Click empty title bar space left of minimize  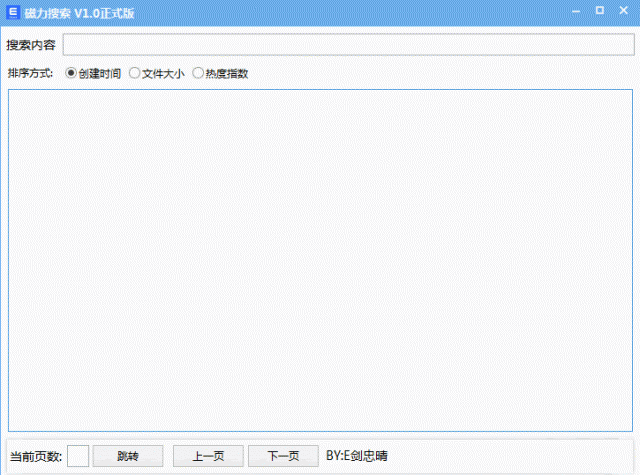400,11
